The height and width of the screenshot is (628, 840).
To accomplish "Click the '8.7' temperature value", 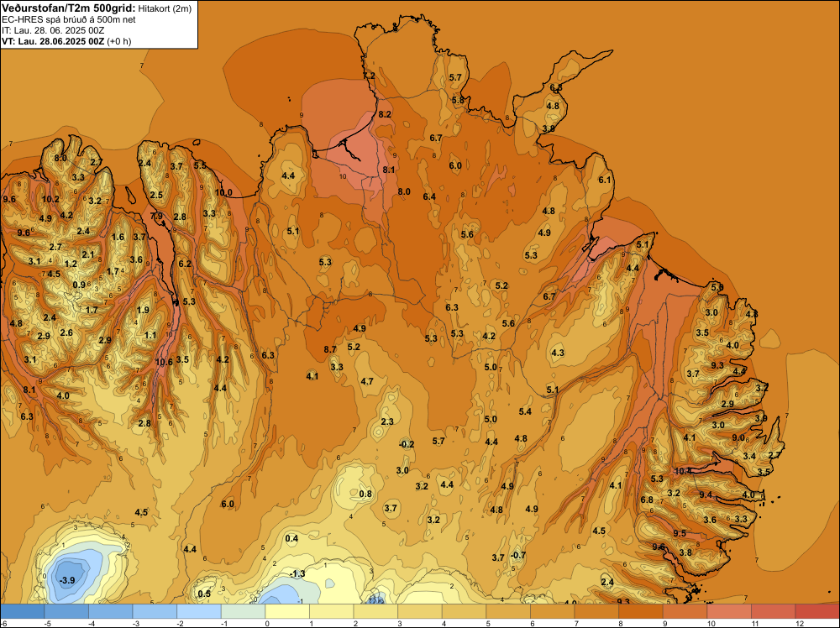I will [330, 349].
